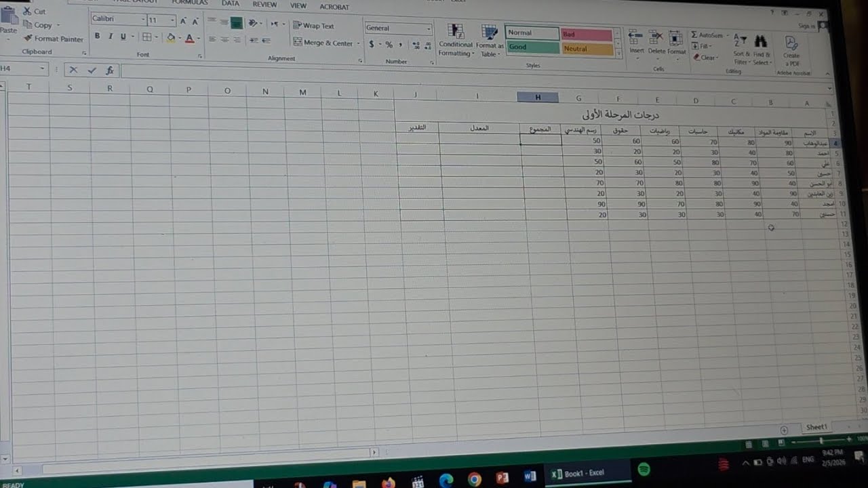Image resolution: width=868 pixels, height=488 pixels.
Task: Apply the Good cell style swatch
Action: coord(532,47)
